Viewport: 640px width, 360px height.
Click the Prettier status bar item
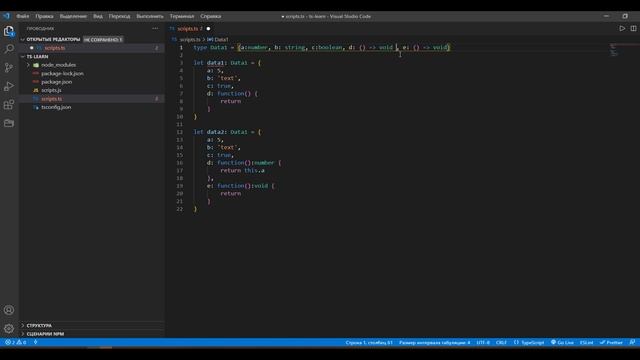tap(611, 342)
